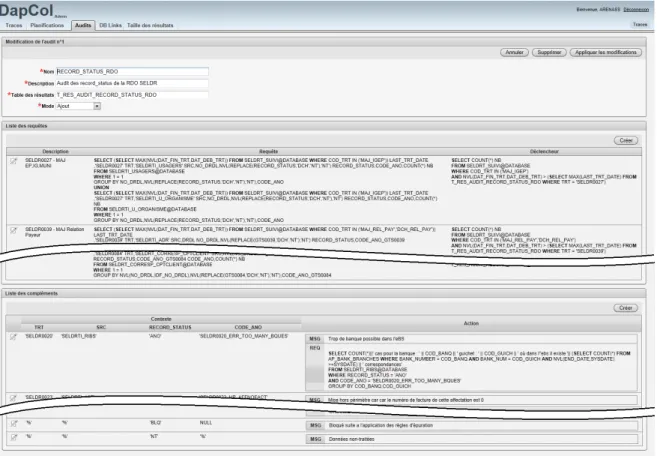Open the Taille des résultats tab
Screen dimensions: 657x456
click(x=150, y=25)
